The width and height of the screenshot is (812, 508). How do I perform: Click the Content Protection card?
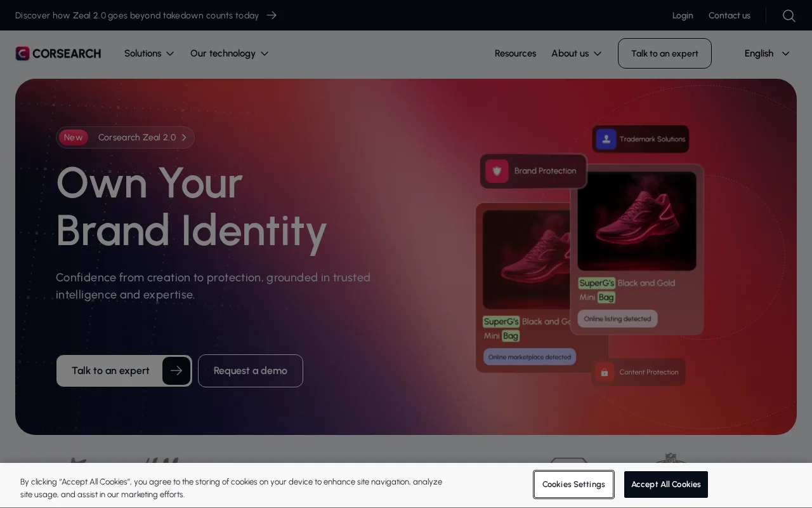pos(638,372)
